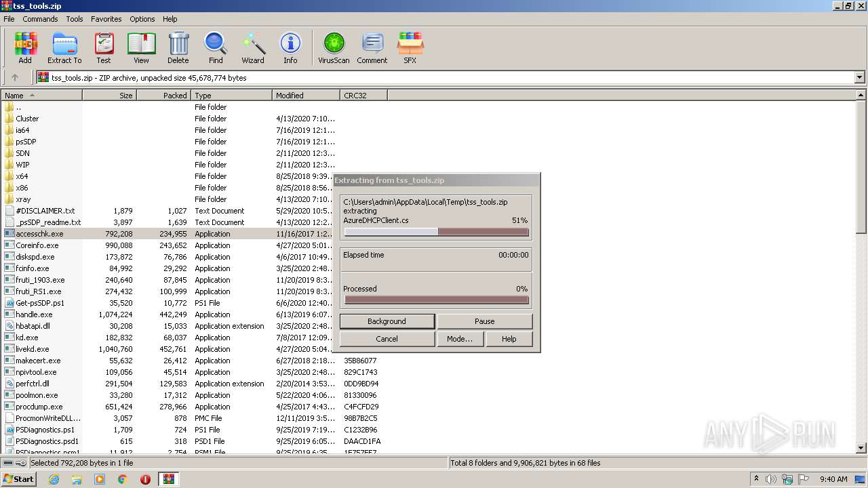Click the SFX toolbar icon
The height and width of the screenshot is (488, 868).
click(410, 48)
